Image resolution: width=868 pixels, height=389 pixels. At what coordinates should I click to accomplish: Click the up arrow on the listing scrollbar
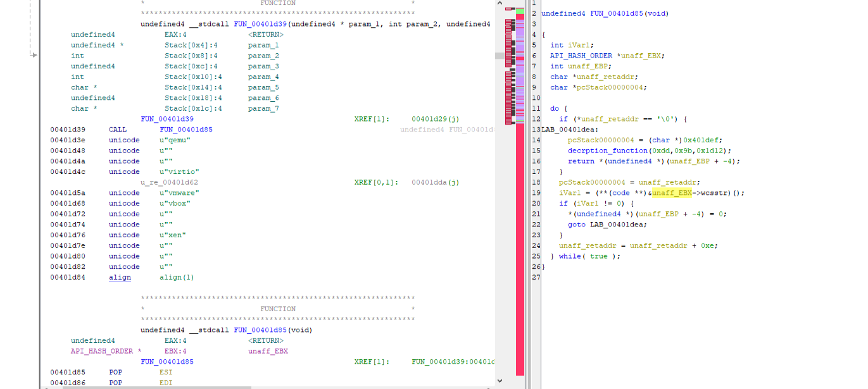click(x=500, y=3)
